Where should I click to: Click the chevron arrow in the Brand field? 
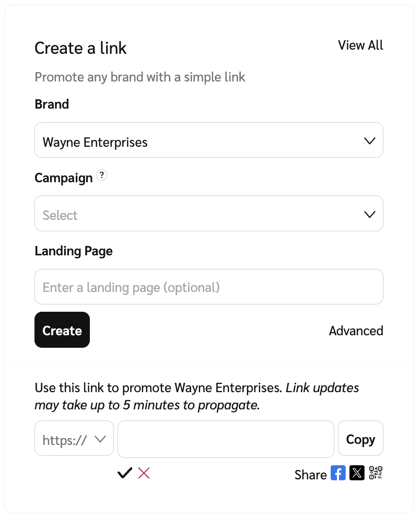(x=369, y=140)
